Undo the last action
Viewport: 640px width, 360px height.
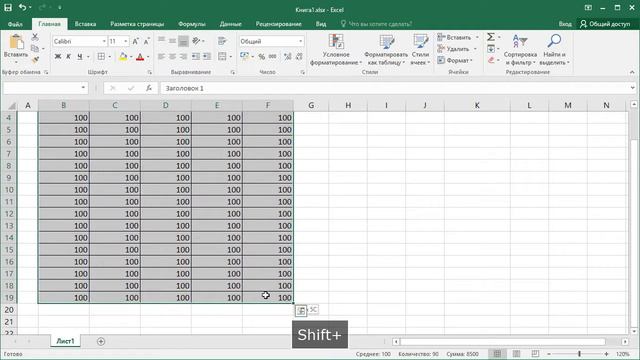coord(22,7)
